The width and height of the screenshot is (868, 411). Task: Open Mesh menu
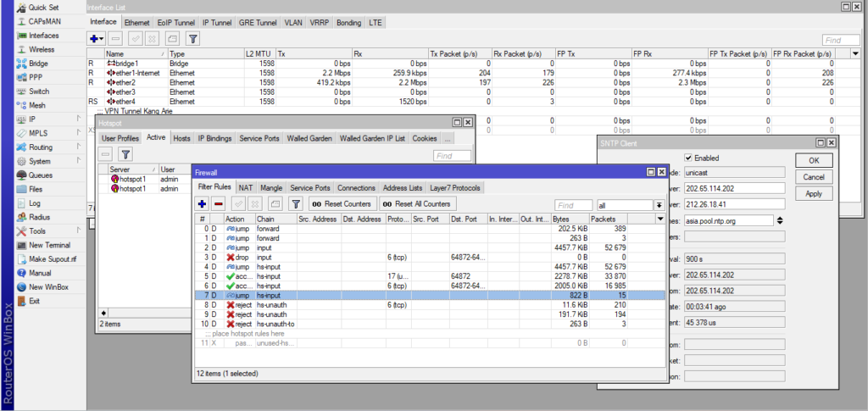37,106
